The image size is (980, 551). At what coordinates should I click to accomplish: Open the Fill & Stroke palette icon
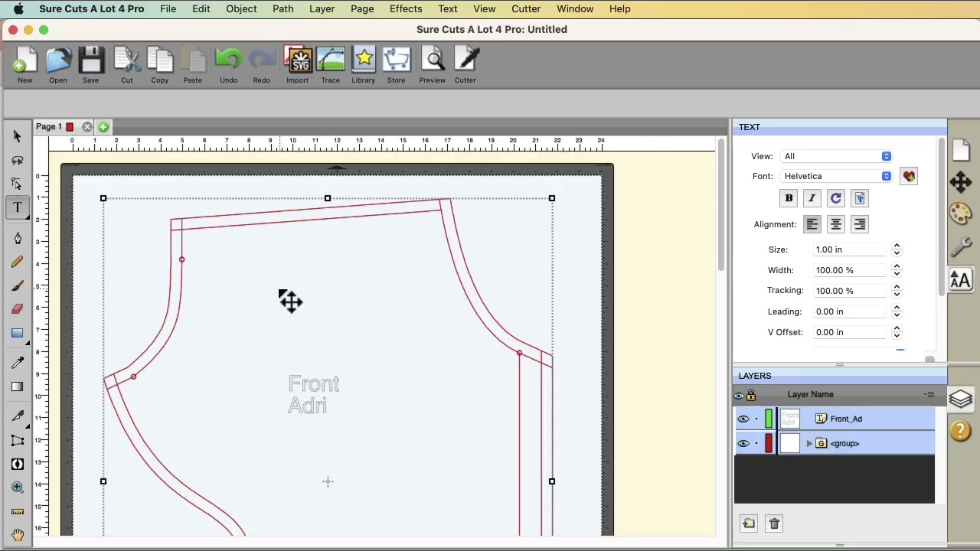tap(961, 214)
